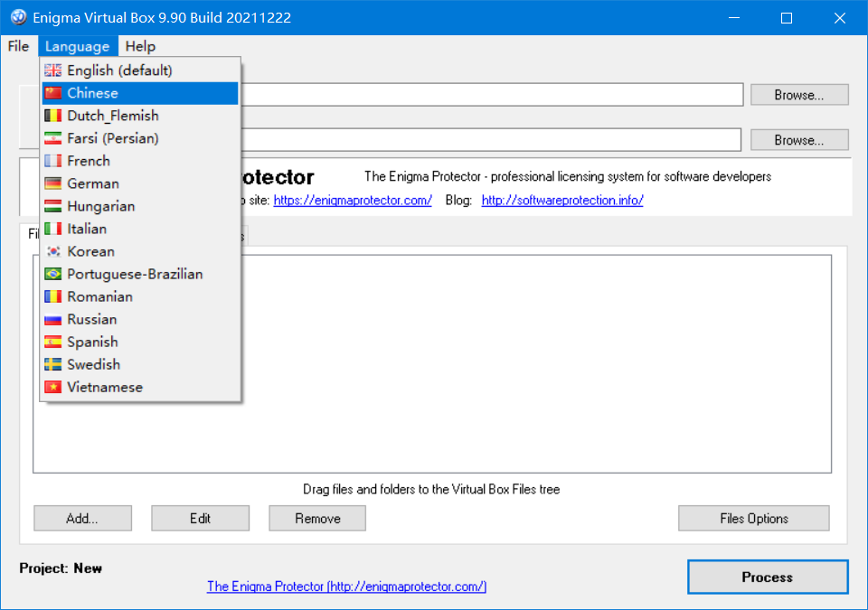Click the Chinese flag icon in menu

pyautogui.click(x=53, y=93)
